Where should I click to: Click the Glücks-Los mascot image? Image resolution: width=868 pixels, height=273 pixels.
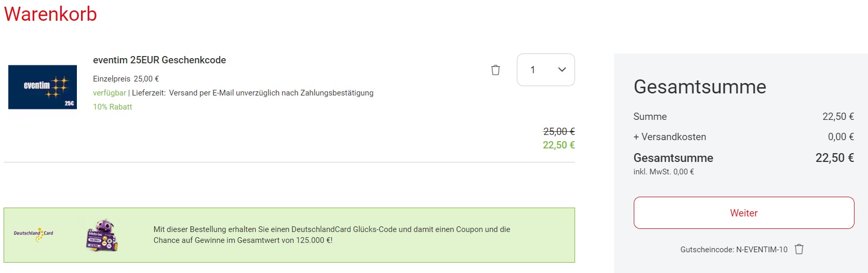(102, 235)
